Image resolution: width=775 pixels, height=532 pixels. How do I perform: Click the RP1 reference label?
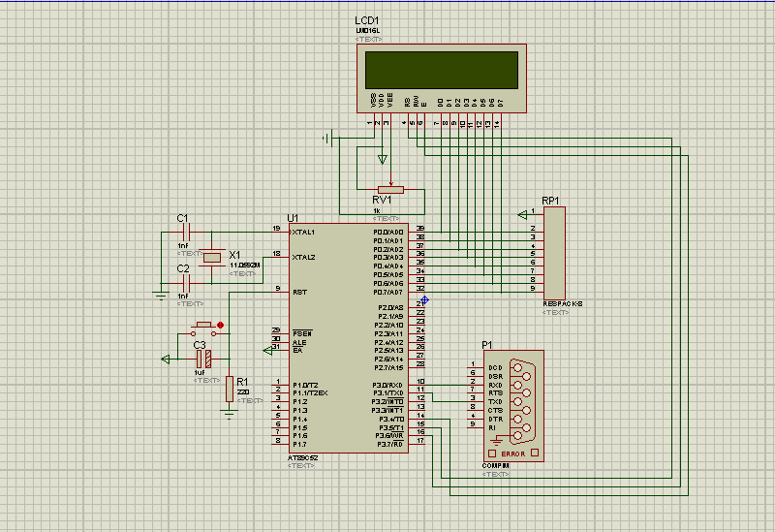coord(550,201)
